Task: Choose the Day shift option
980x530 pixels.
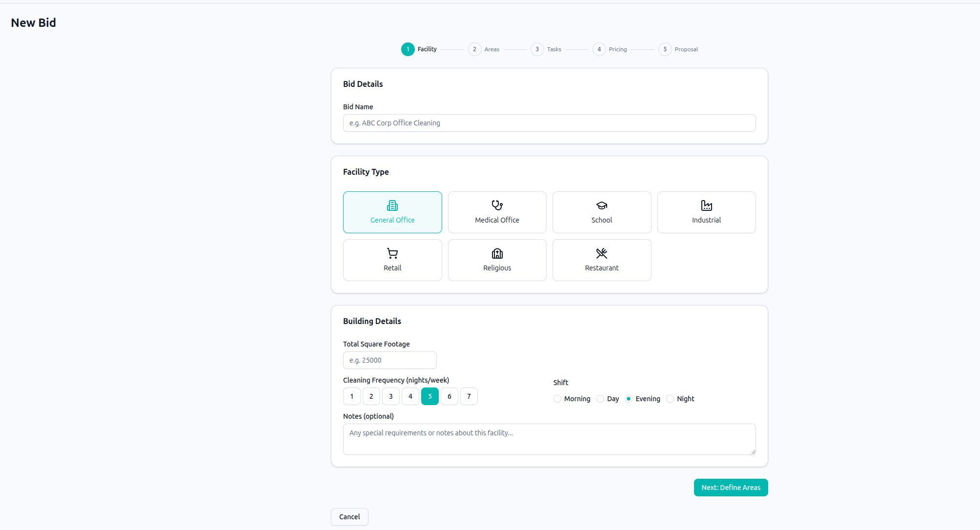Action: click(x=600, y=399)
